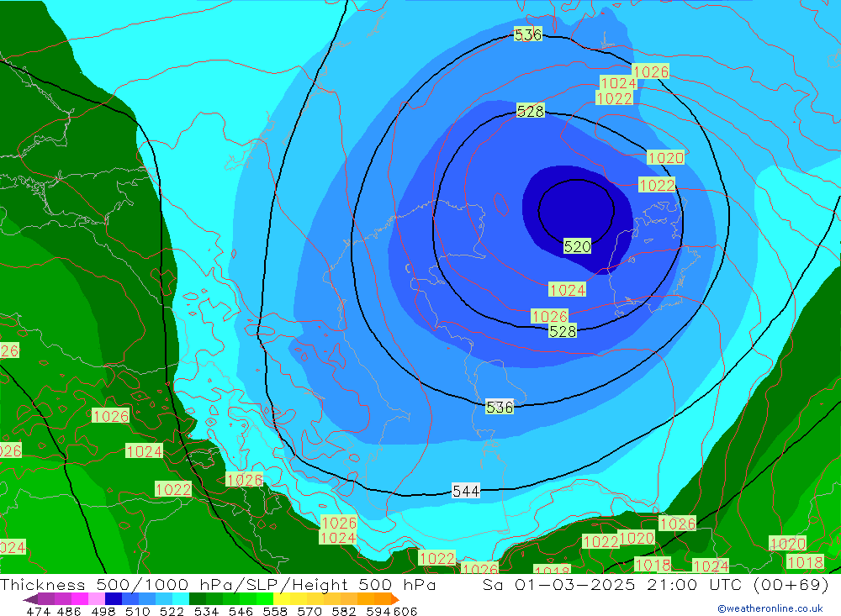The height and width of the screenshot is (616, 841).
Task: Click the legend value 534
Action: [206, 611]
